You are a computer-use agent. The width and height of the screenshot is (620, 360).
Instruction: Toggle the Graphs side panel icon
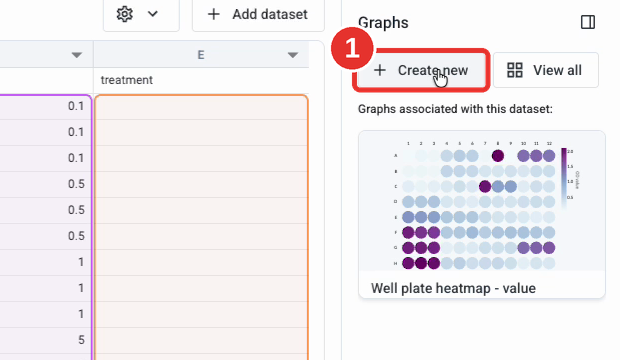[588, 22]
